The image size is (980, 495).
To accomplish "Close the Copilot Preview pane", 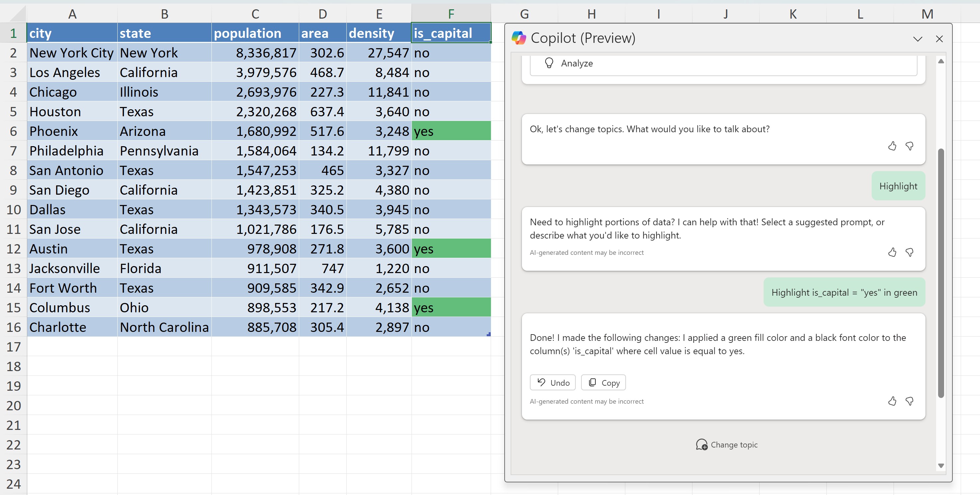I will pyautogui.click(x=939, y=39).
